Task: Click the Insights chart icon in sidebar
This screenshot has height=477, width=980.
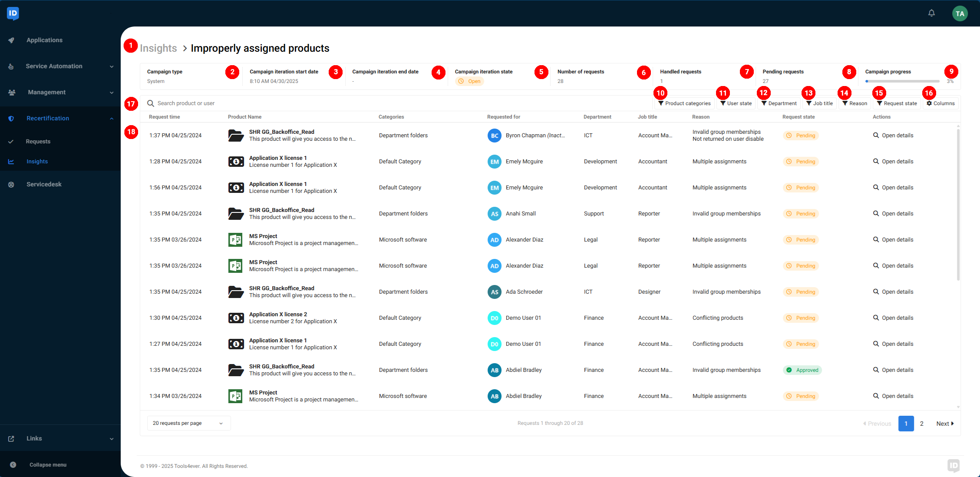Action: tap(11, 162)
